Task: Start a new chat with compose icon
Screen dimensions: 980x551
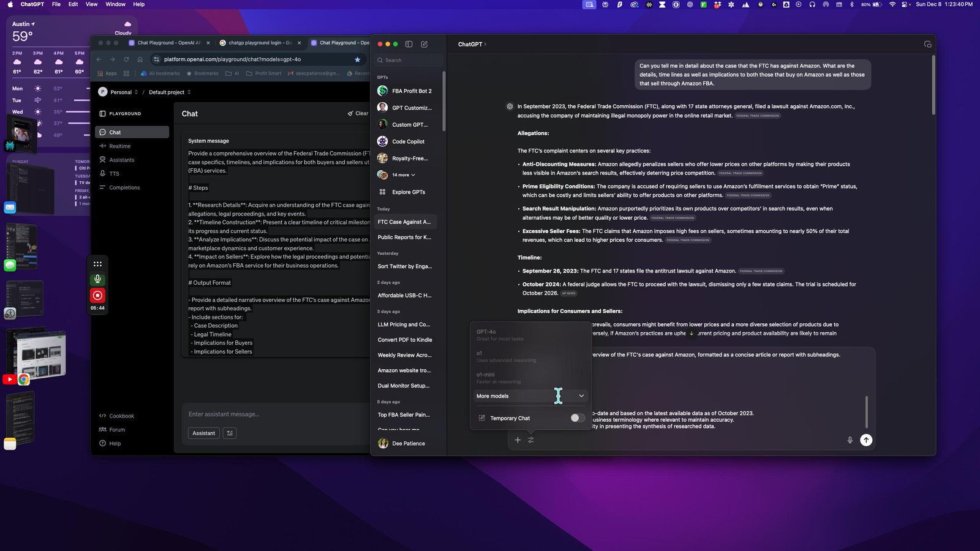Action: pos(424,44)
